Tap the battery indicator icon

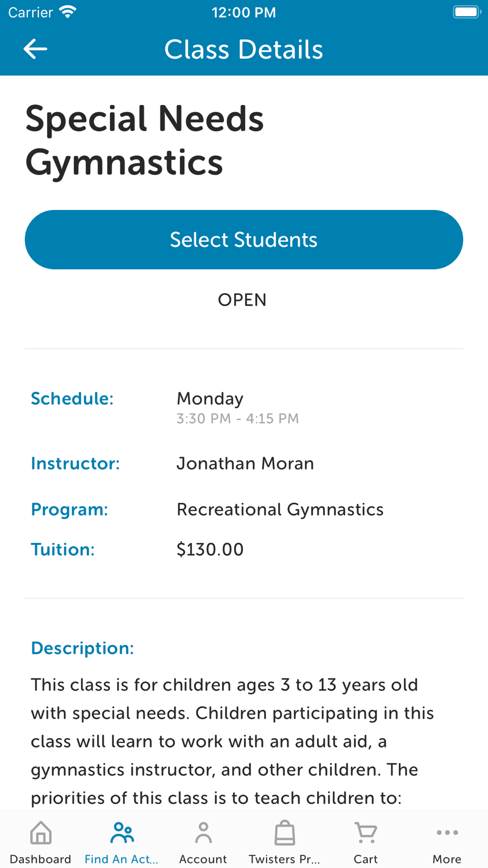point(467,12)
